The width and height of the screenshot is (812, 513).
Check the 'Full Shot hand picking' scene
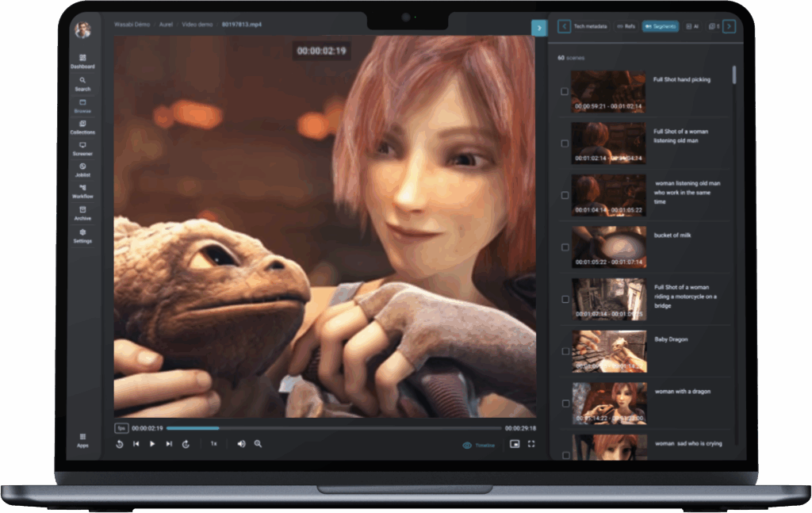[565, 92]
